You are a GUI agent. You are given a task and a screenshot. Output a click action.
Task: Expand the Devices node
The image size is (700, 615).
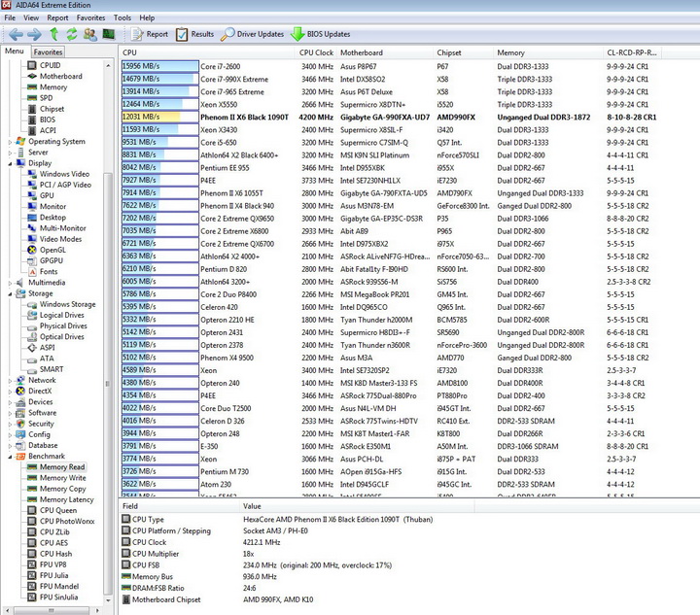(10, 402)
